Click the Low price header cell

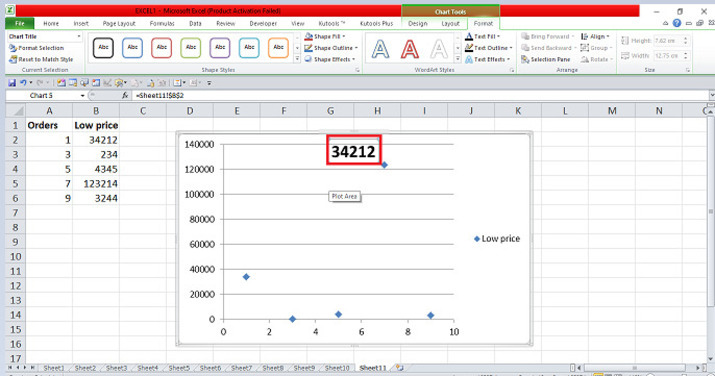pos(96,125)
